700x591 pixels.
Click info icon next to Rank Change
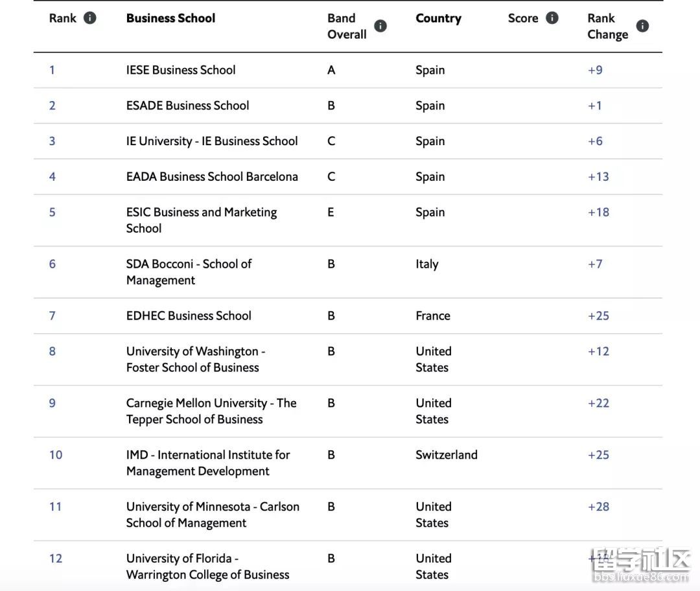(642, 26)
